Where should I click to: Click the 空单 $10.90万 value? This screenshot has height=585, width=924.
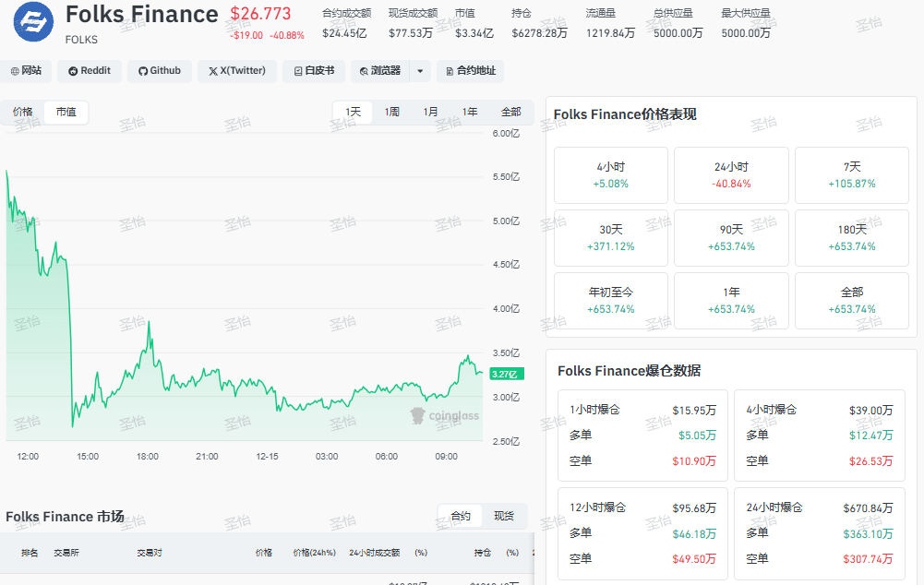tap(694, 461)
